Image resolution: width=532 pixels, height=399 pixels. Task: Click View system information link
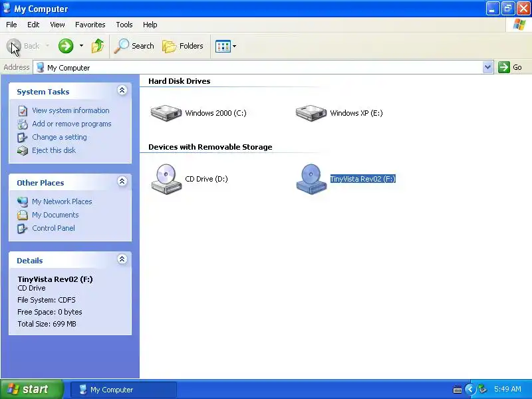point(70,110)
